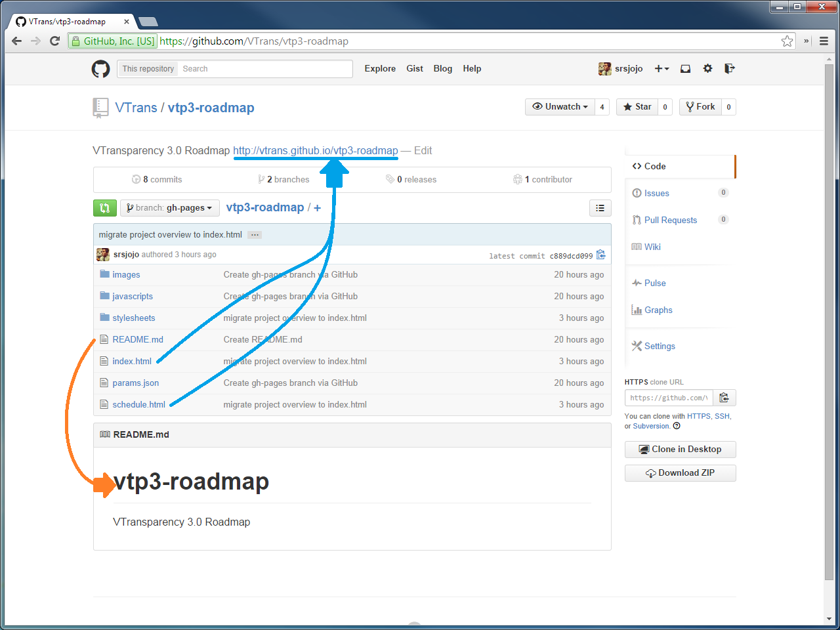Bookmark this page with the star icon
This screenshot has width=840, height=630.
click(x=787, y=41)
